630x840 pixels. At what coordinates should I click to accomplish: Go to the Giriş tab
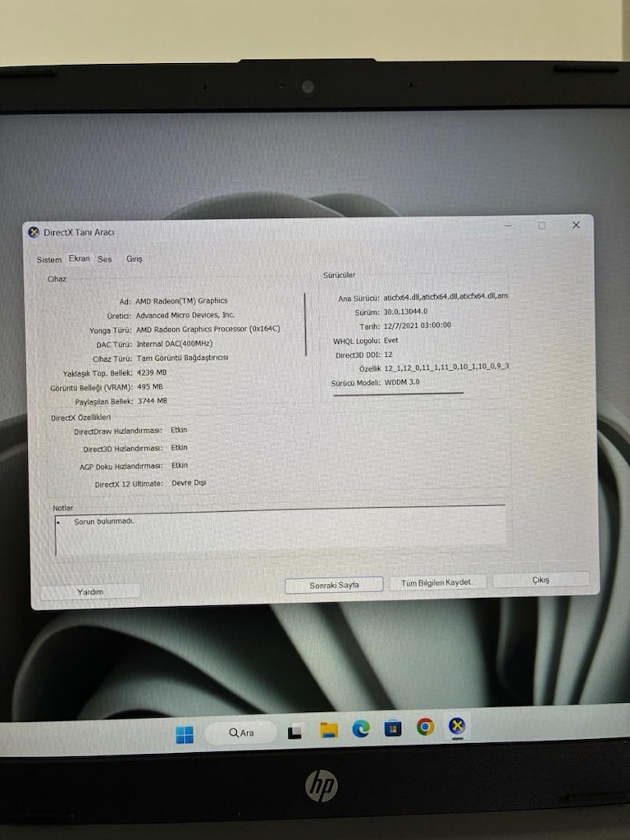point(134,258)
